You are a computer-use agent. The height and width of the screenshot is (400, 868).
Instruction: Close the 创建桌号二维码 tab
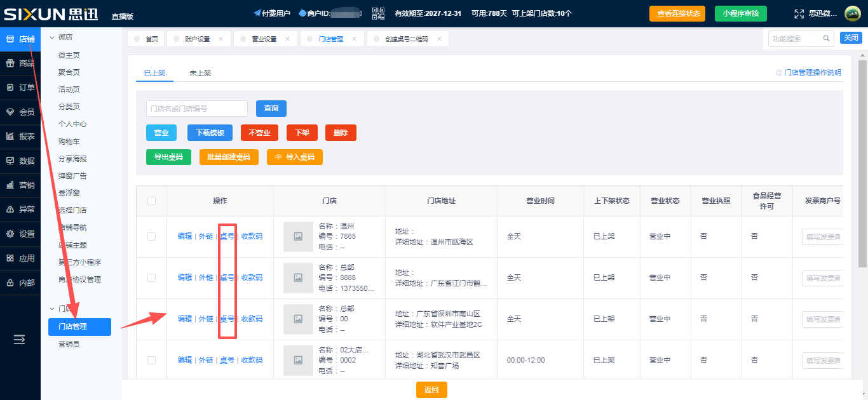pyautogui.click(x=439, y=39)
